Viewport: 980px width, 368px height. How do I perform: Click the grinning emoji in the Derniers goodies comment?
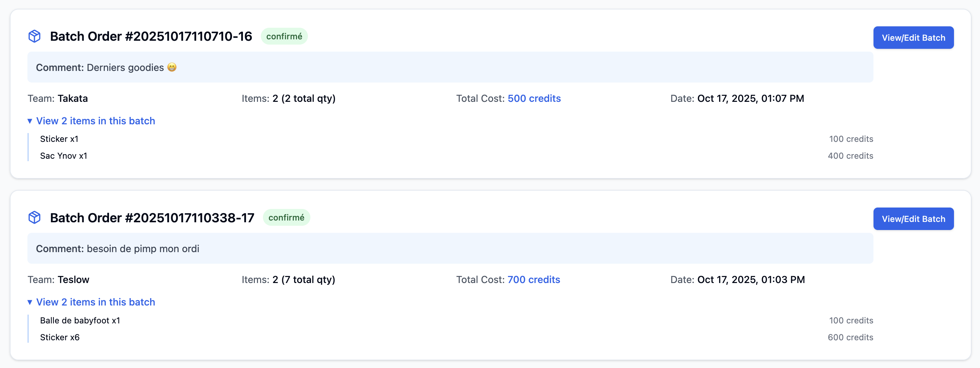[x=172, y=67]
